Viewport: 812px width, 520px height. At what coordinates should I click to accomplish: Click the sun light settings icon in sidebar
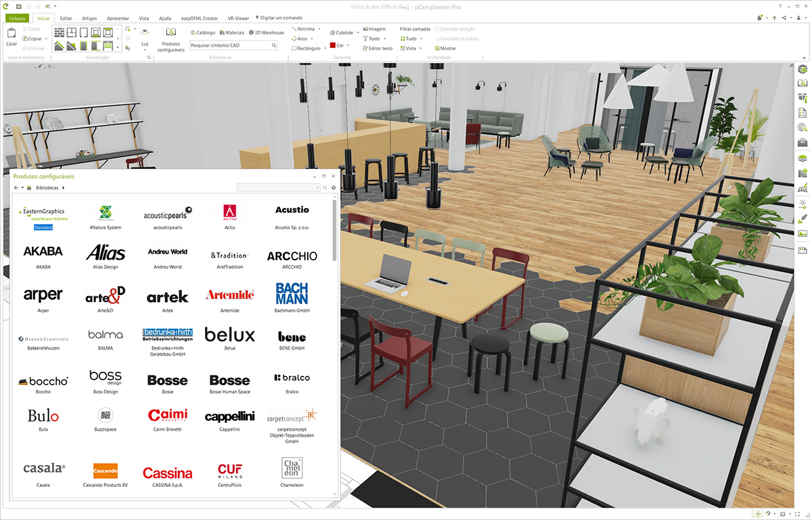pyautogui.click(x=803, y=204)
